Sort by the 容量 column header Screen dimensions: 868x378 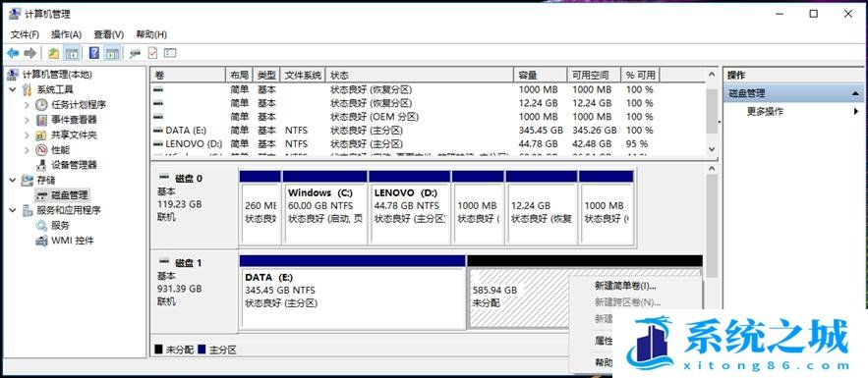(x=541, y=76)
